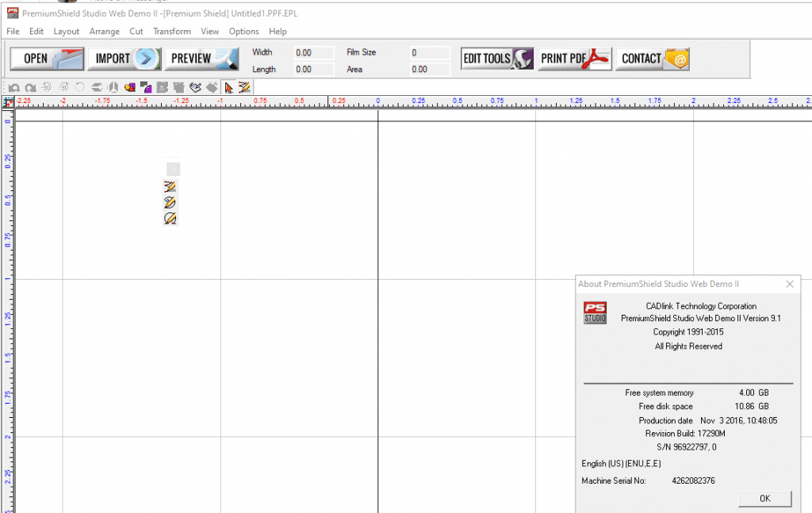Image resolution: width=812 pixels, height=513 pixels.
Task: Open the Arrange menu
Action: click(x=105, y=32)
